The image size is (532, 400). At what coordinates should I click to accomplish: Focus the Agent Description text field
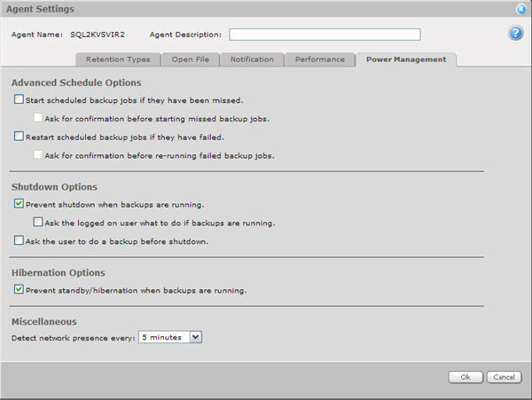324,35
